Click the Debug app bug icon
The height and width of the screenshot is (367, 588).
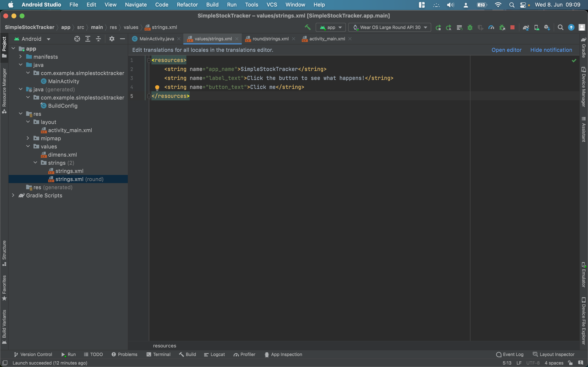470,28
